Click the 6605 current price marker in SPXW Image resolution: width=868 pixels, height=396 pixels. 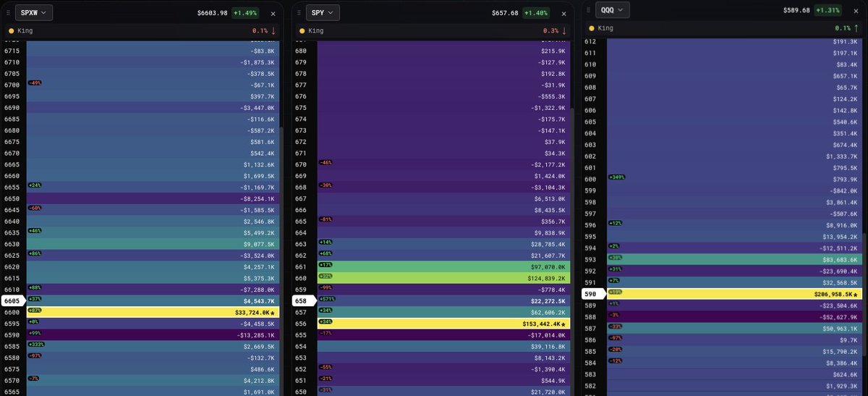point(13,300)
